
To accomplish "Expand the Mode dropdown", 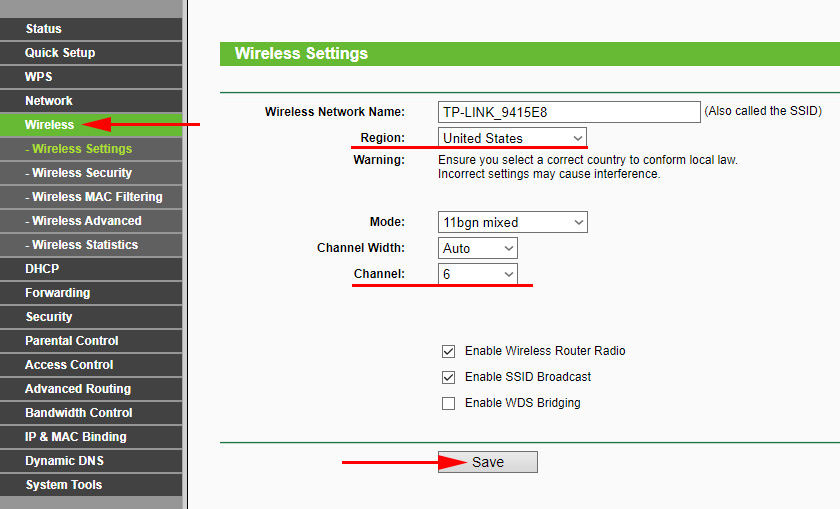I will [x=512, y=222].
